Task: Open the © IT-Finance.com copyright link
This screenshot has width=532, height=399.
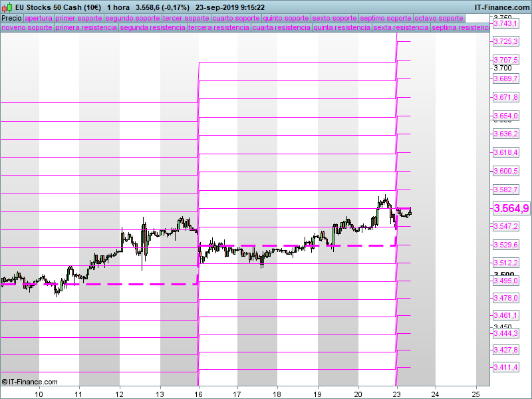Action: click(x=30, y=382)
